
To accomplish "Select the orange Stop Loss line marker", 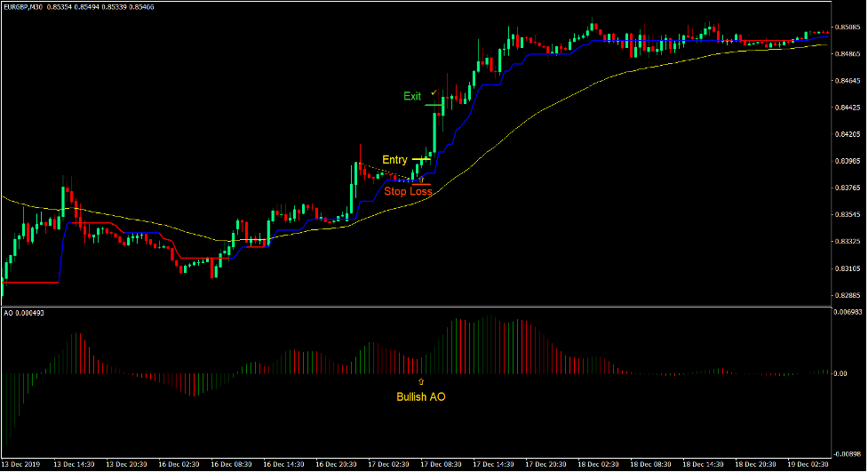I will click(421, 185).
